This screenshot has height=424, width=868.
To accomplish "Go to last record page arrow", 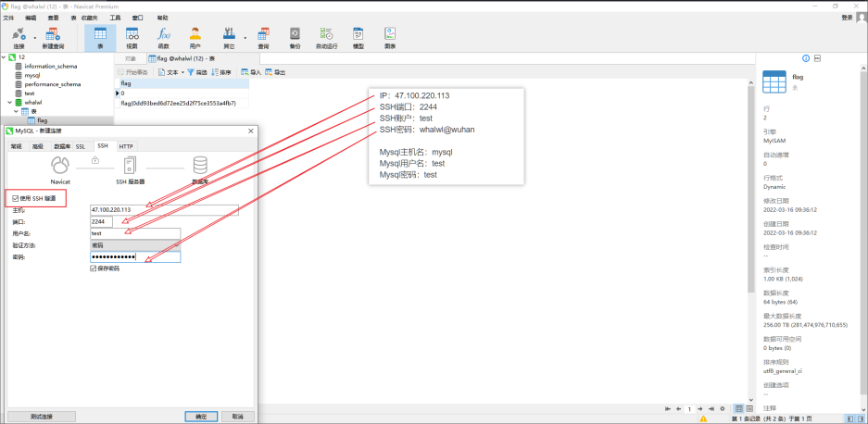I will pyautogui.click(x=711, y=408).
